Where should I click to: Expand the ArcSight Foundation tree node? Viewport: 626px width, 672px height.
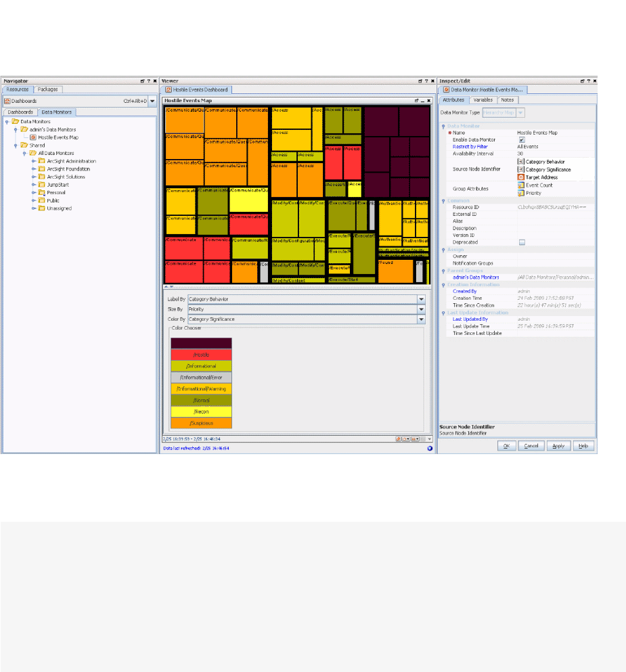pos(34,169)
